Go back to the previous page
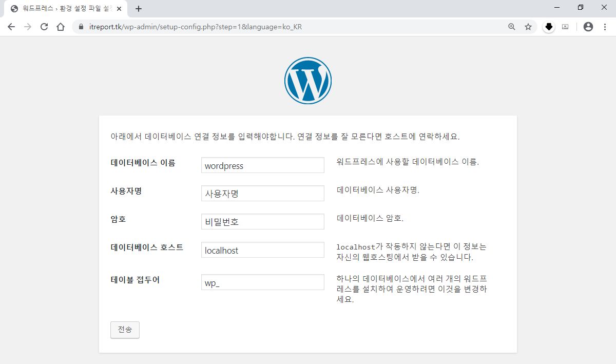The image size is (616, 364). [11, 27]
